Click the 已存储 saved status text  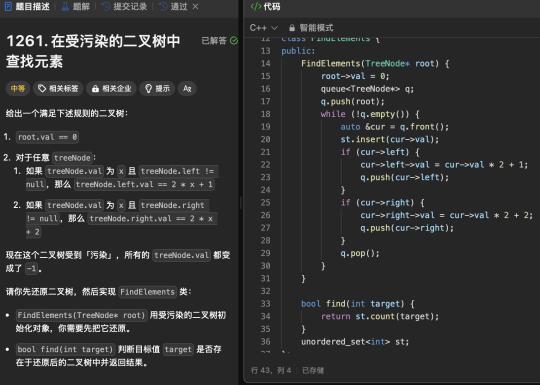tap(313, 370)
